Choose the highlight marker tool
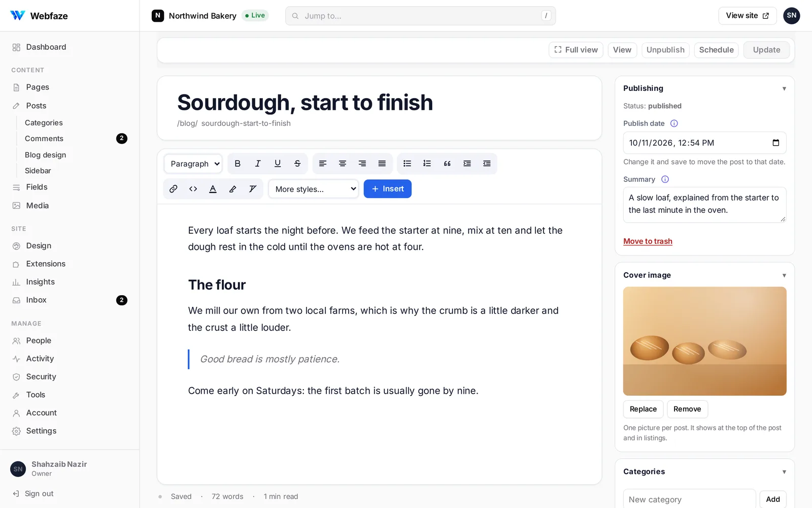 pyautogui.click(x=233, y=189)
